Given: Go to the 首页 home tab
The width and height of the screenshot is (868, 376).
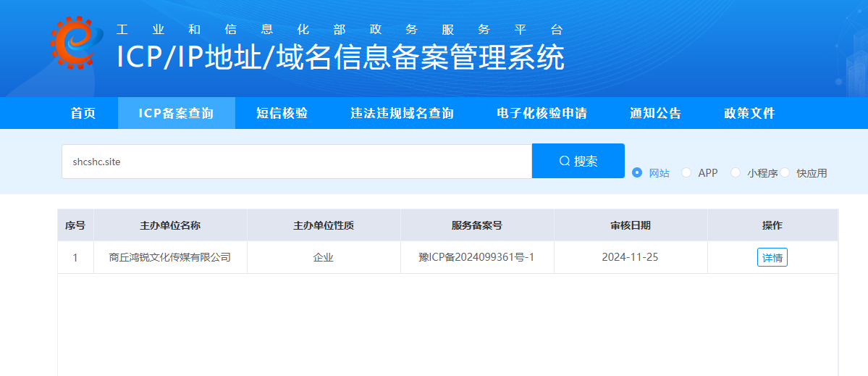Looking at the screenshot, I should click(x=83, y=114).
